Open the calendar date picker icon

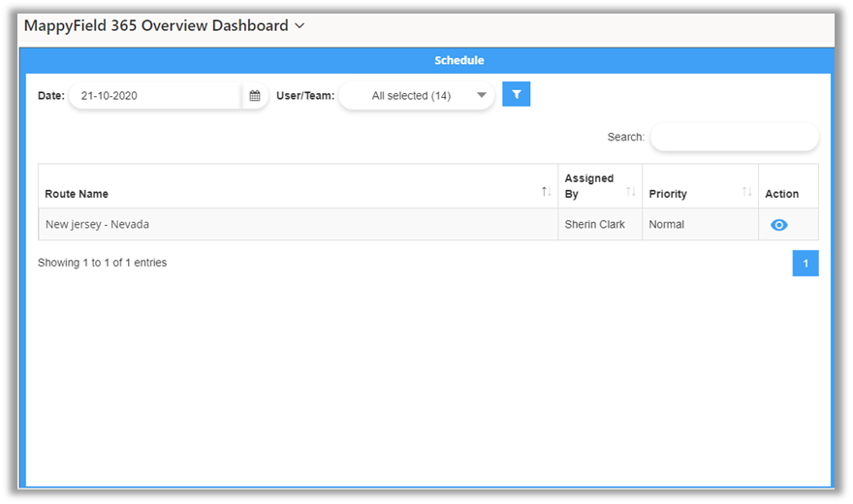[x=255, y=96]
